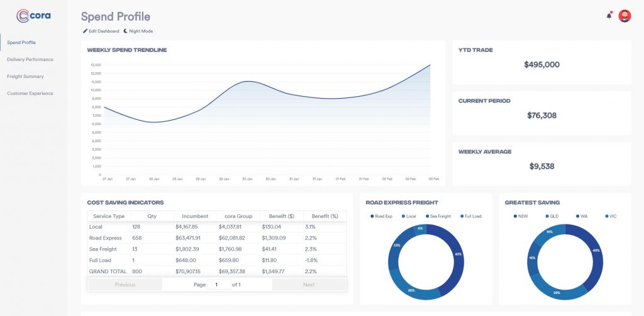Click the Full Load row label

(99, 260)
